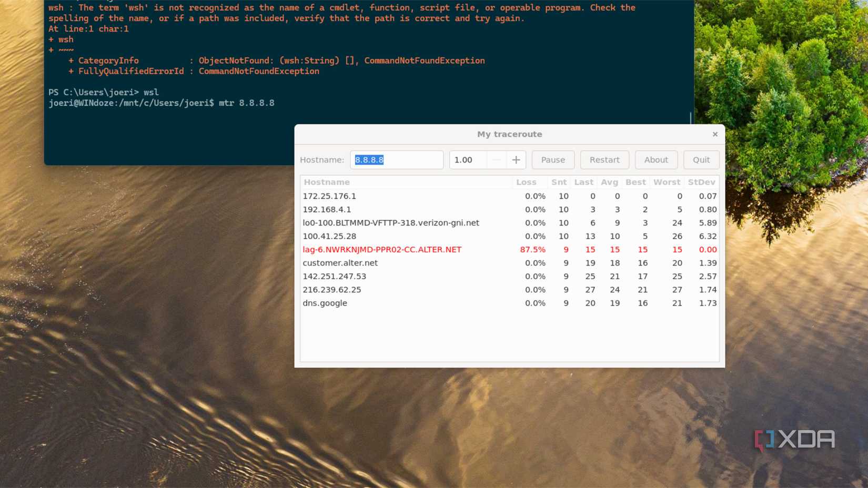Select the 142.251.247.53 hop row

(509, 277)
